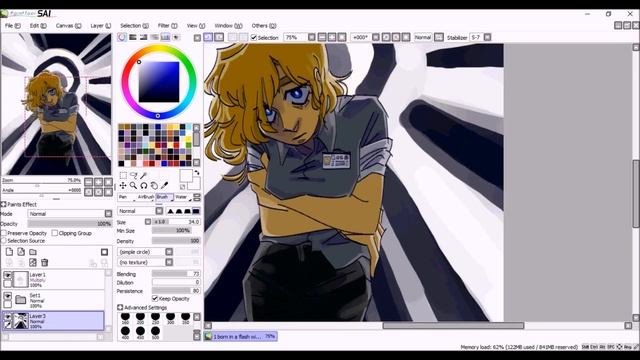Open the Stabilizer S-7 dropdown
This screenshot has height=360, width=640.
pyautogui.click(x=487, y=37)
